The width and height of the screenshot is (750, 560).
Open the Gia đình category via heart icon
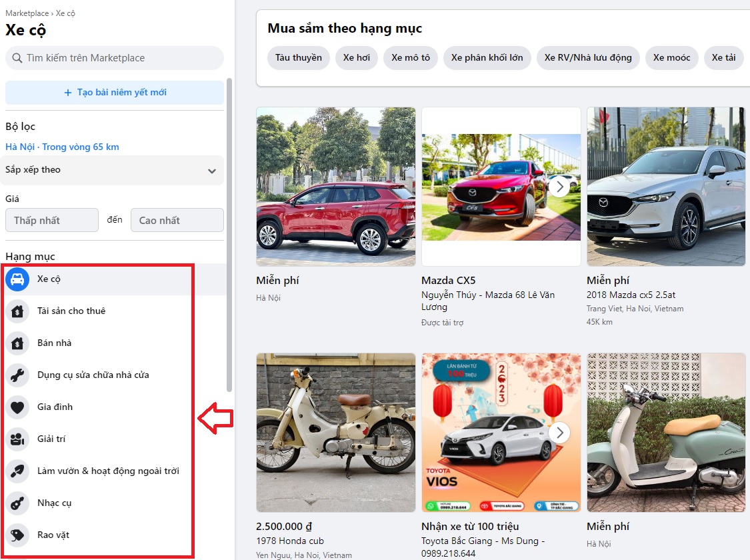tap(18, 407)
